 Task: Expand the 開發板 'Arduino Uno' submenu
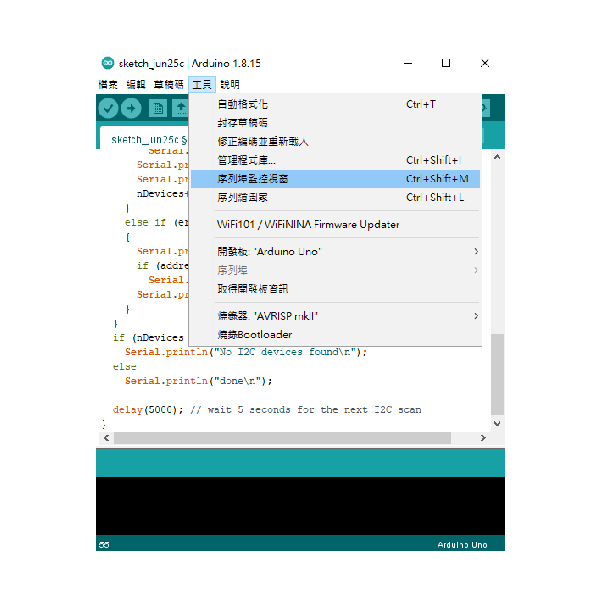coord(270,252)
